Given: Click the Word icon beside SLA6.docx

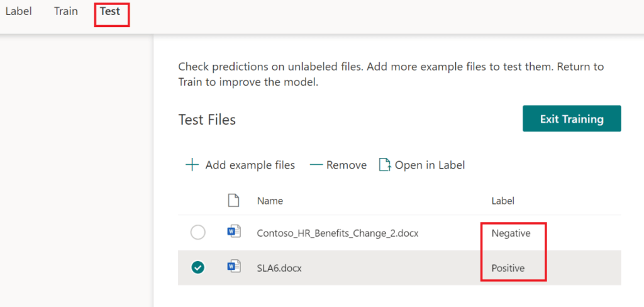Looking at the screenshot, I should 234,267.
